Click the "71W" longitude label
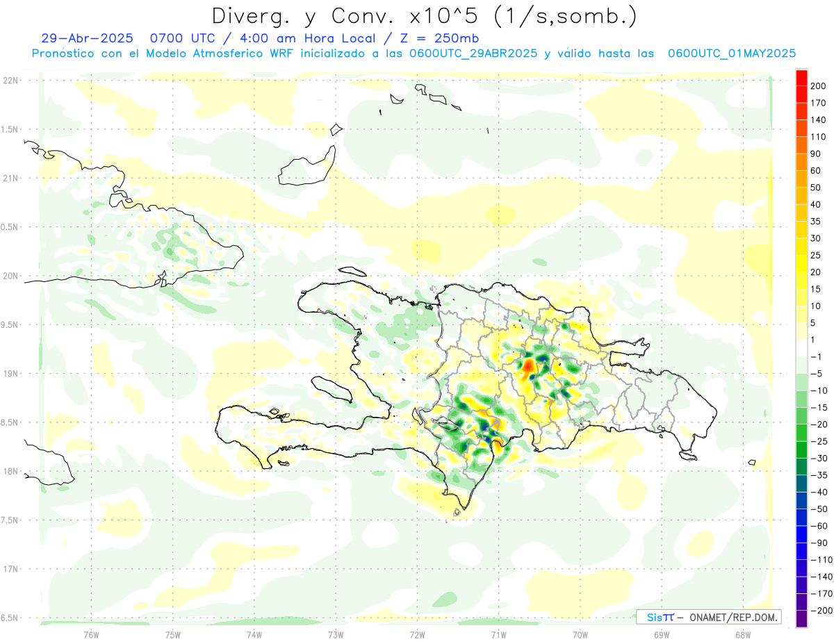Image resolution: width=834 pixels, height=644 pixels. coord(498,634)
